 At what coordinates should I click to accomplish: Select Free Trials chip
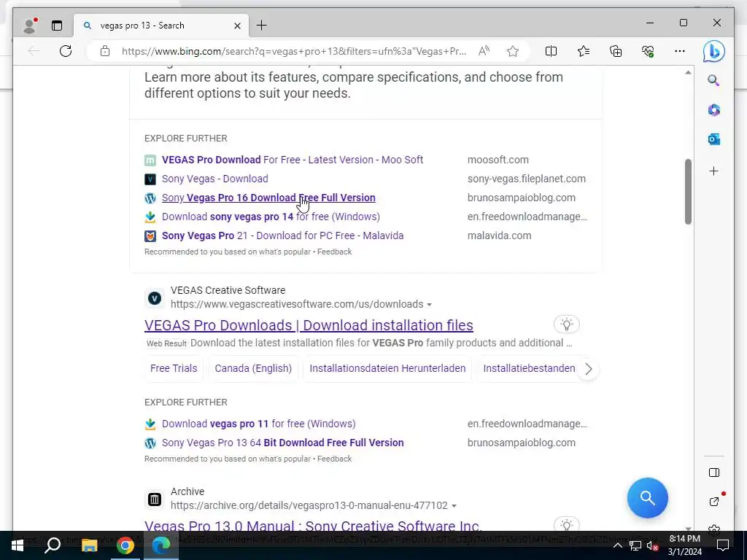coord(174,368)
